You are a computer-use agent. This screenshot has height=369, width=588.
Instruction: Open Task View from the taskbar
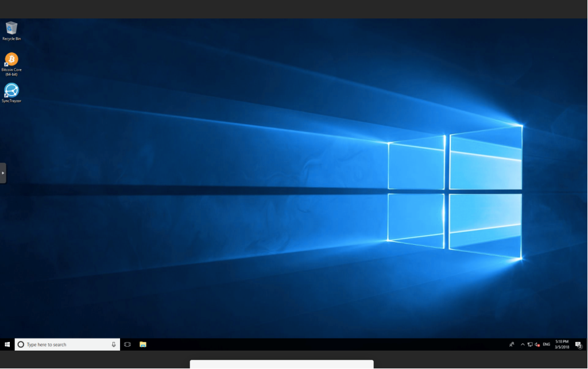127,345
